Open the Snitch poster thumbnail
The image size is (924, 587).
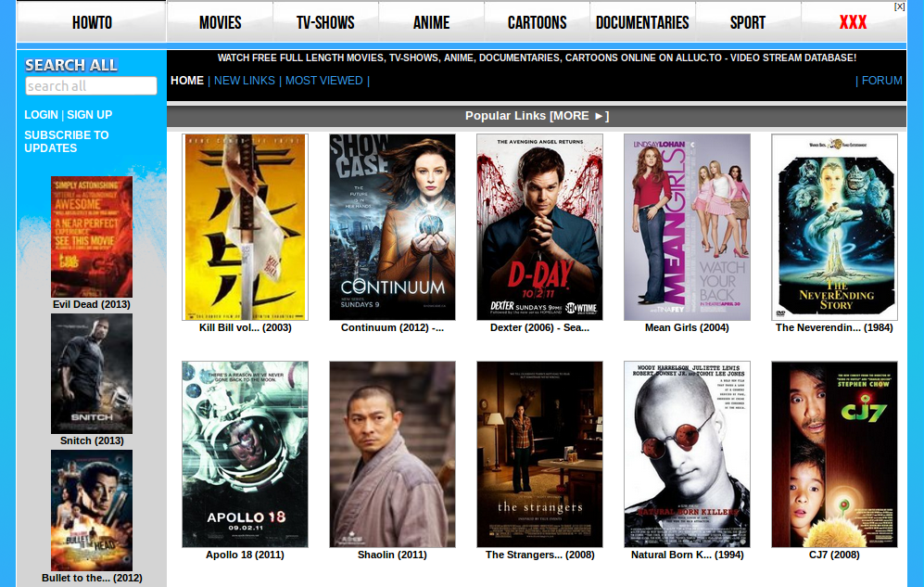click(x=92, y=374)
